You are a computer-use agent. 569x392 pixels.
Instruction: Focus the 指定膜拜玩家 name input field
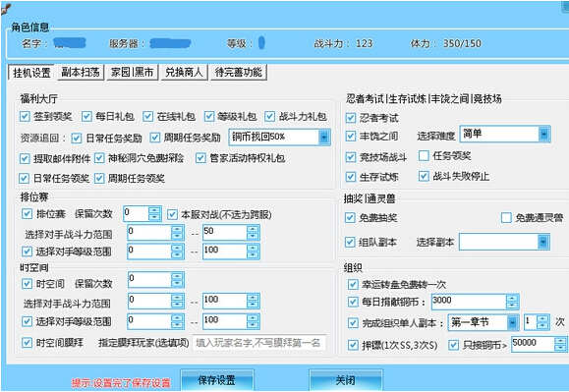tap(259, 343)
